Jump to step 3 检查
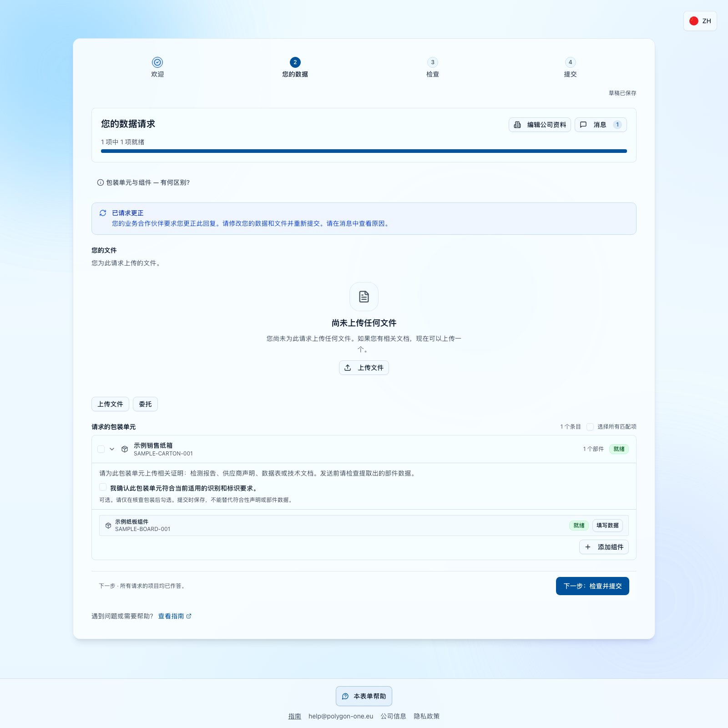The height and width of the screenshot is (728, 728). coord(433,67)
